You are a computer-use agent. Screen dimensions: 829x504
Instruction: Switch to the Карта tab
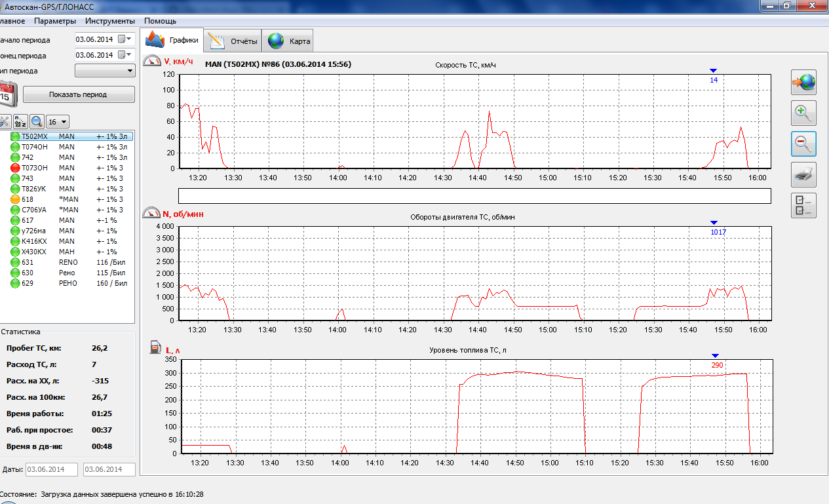[290, 41]
